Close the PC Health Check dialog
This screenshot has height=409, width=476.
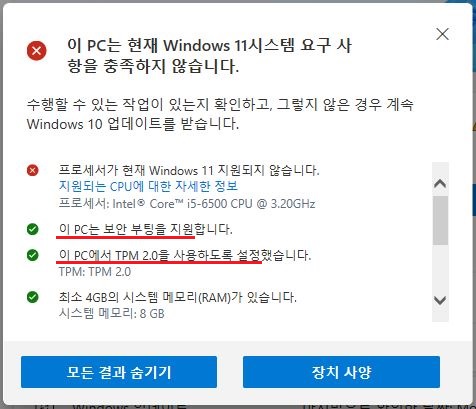(442, 34)
